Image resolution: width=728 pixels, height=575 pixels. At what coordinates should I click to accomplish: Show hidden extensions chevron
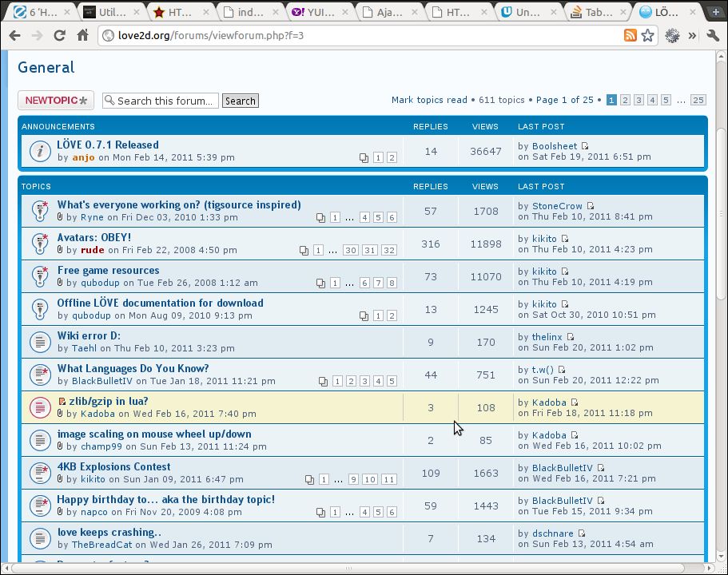point(692,36)
